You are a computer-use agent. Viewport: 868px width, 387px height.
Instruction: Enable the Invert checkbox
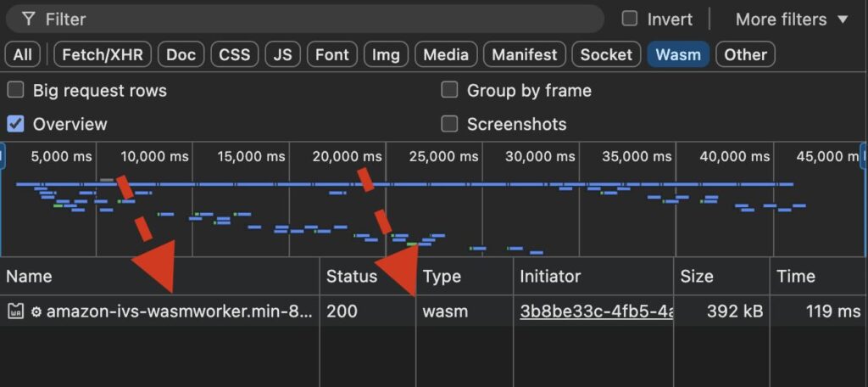(630, 19)
